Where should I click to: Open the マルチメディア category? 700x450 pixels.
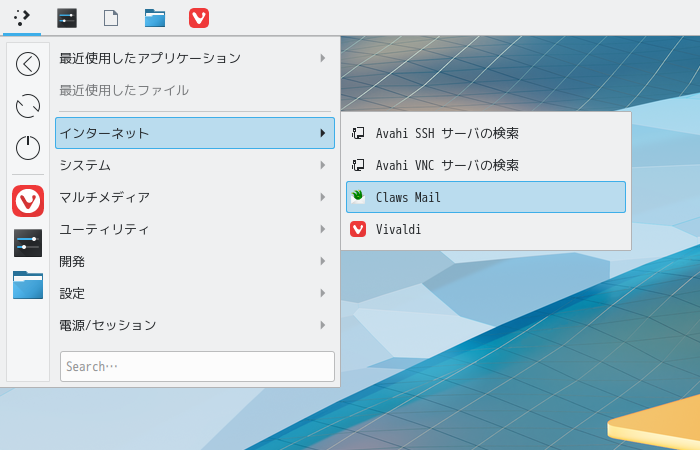(195, 197)
